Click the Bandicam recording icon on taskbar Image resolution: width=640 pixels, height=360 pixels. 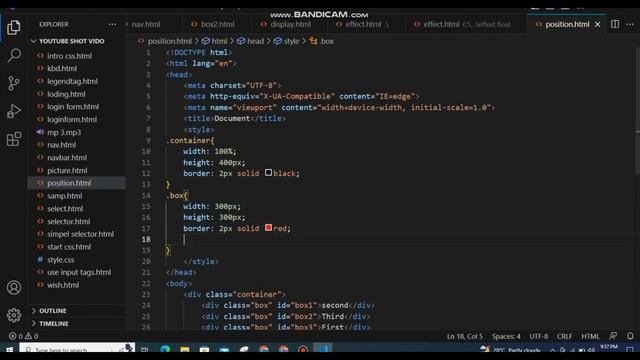click(303, 349)
